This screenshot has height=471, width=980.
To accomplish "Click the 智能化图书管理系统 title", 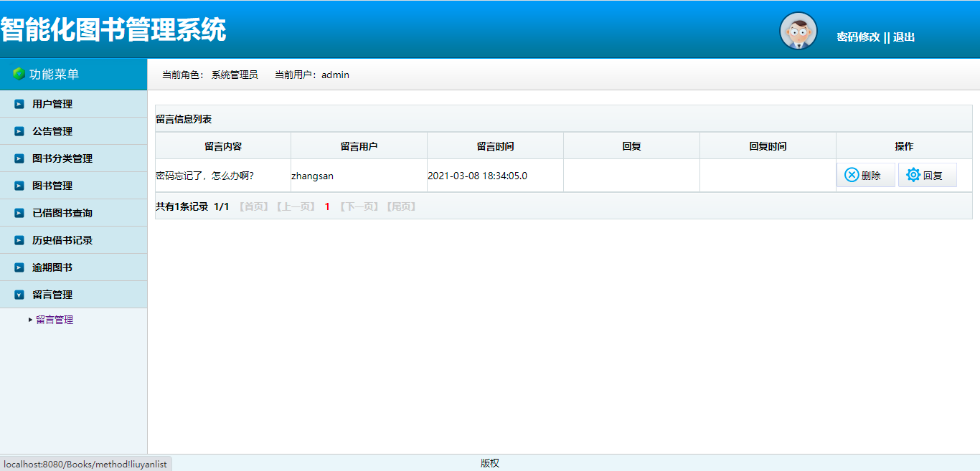I will coord(113,30).
